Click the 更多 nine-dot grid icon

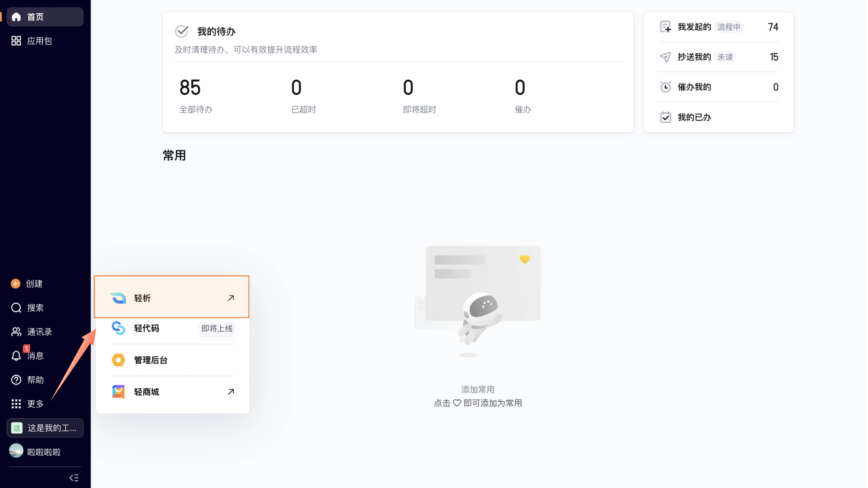16,404
